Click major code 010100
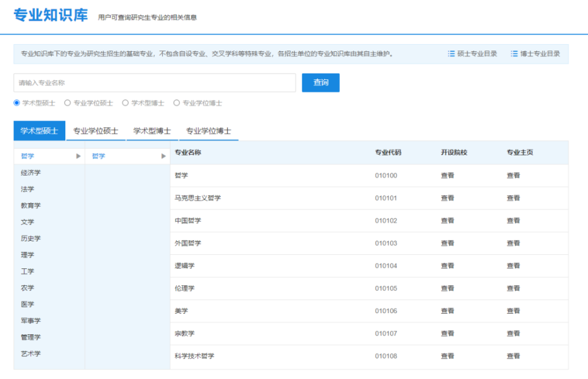 tap(386, 175)
